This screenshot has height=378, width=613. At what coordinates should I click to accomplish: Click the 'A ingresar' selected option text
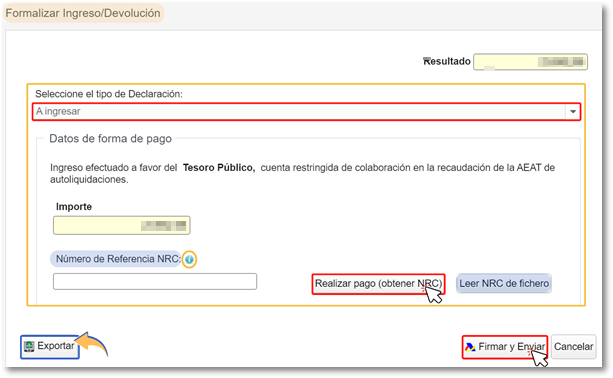(x=58, y=111)
